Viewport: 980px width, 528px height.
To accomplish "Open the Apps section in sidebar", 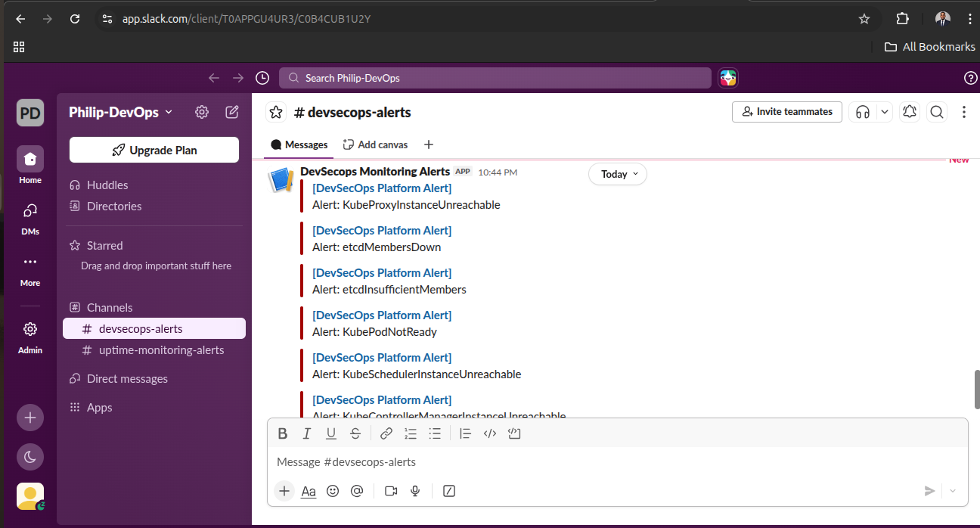I will tap(99, 407).
